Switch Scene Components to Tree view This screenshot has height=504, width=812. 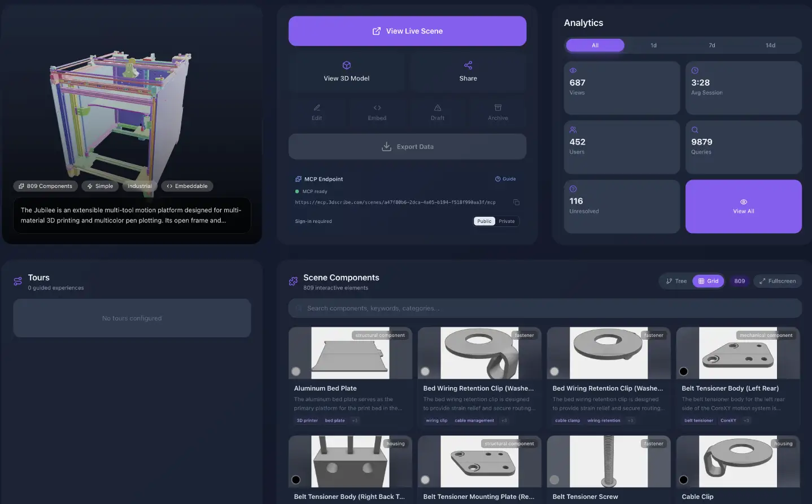[x=676, y=281]
